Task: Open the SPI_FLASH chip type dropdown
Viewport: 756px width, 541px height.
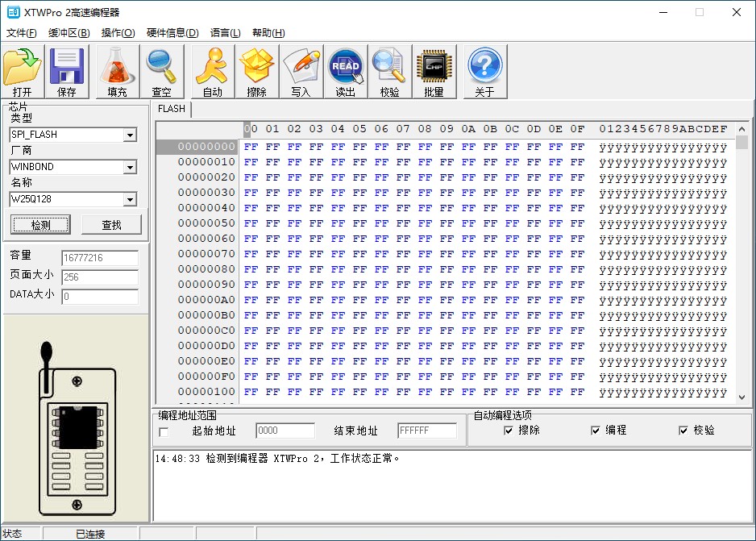Action: [x=130, y=135]
